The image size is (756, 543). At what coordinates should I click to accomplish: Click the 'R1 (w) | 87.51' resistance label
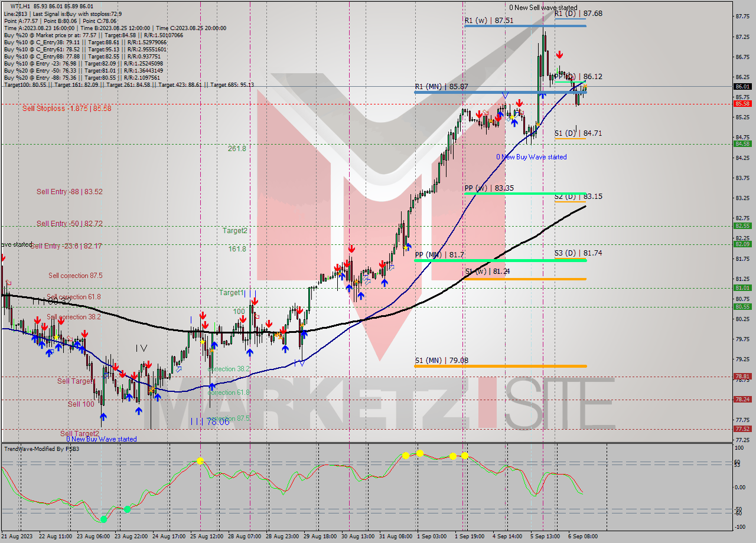(488, 20)
